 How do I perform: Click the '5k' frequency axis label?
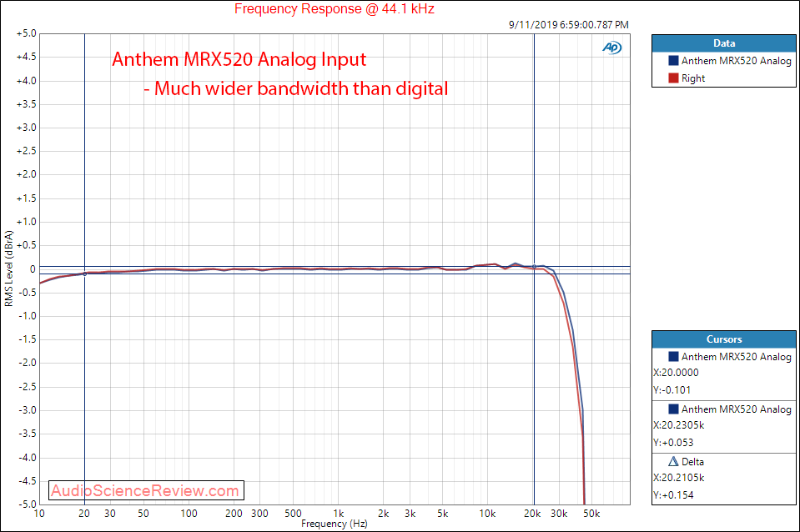coord(442,514)
